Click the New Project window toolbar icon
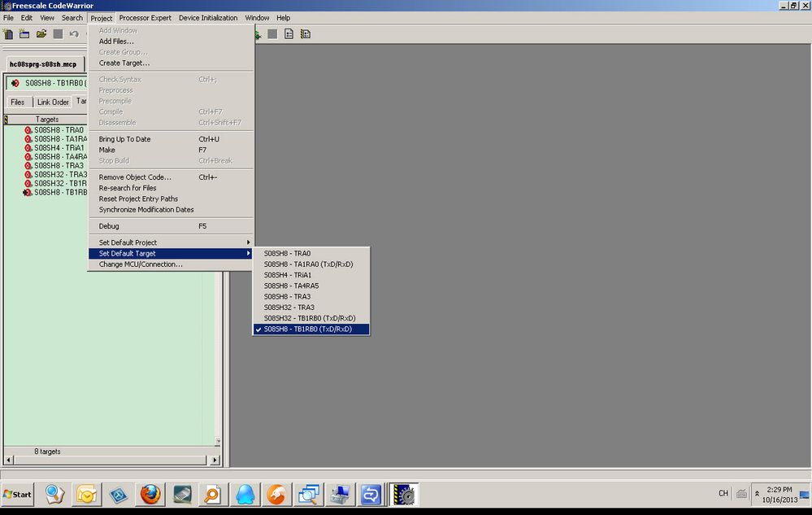This screenshot has width=812, height=515. click(24, 34)
